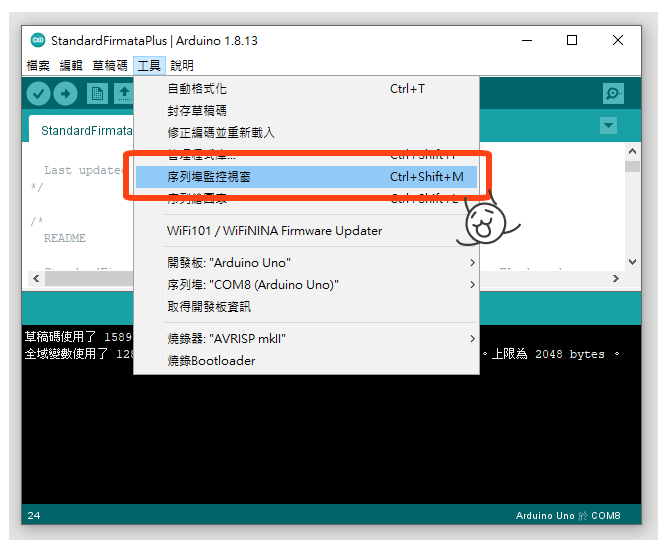Click 燒錄Bootloader menu entry
This screenshot has width=668, height=551.
[306, 361]
